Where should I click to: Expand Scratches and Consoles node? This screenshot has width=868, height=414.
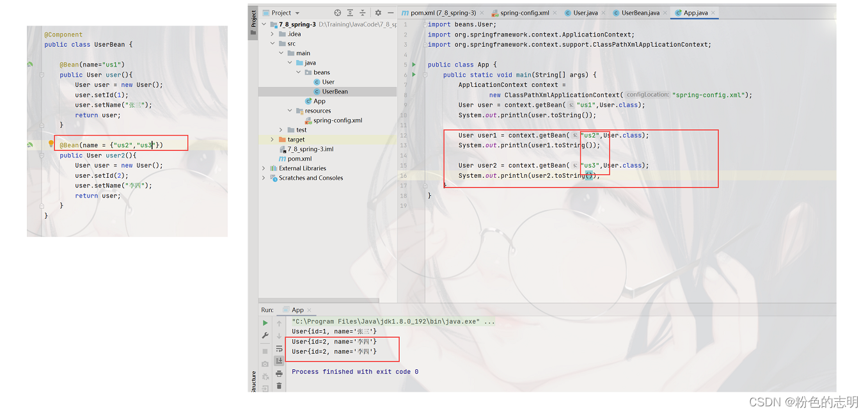pyautogui.click(x=264, y=178)
